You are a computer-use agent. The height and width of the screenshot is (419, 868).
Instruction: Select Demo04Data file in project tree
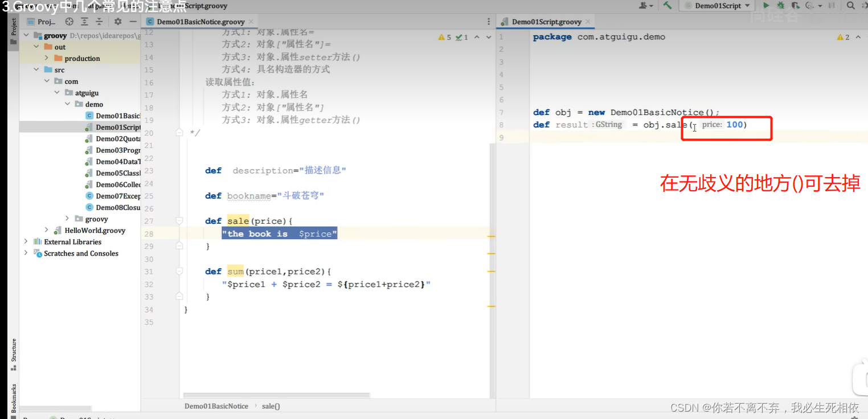coord(80,161)
